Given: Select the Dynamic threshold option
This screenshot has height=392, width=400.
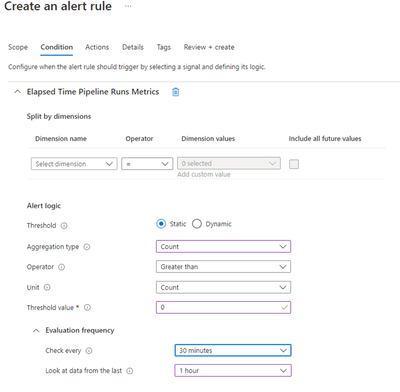Looking at the screenshot, I should tap(197, 224).
